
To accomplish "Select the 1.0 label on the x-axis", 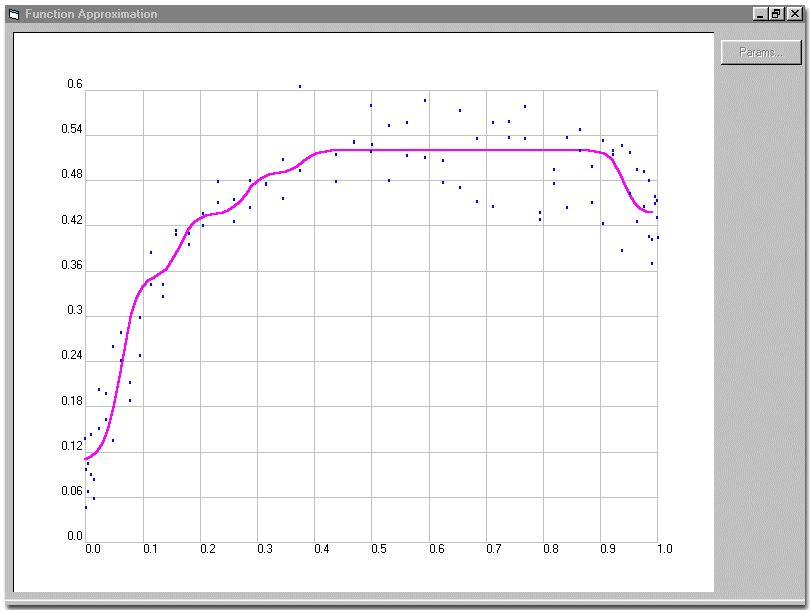I will (664, 549).
